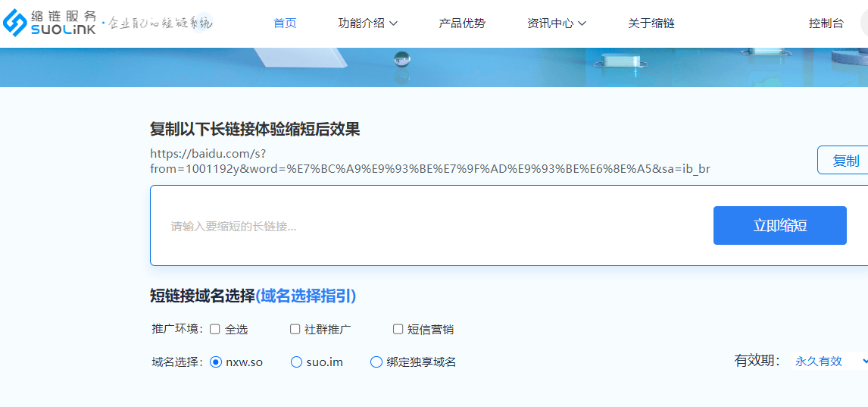868x407 pixels.
Task: Select the nxw.so domain radio button
Action: point(216,362)
